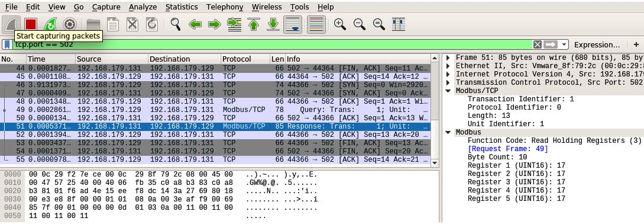Screen dimensions: 644x224
Task: Sort by the Protocol column header
Action: (245, 59)
